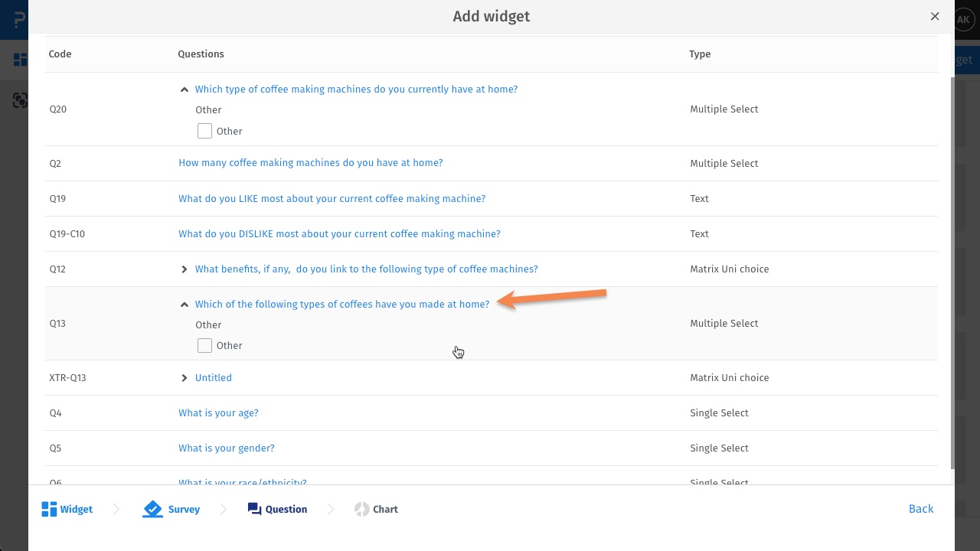980x551 pixels.
Task: Expand the XTR-Q13 Untitled matrix question
Action: [x=184, y=377]
